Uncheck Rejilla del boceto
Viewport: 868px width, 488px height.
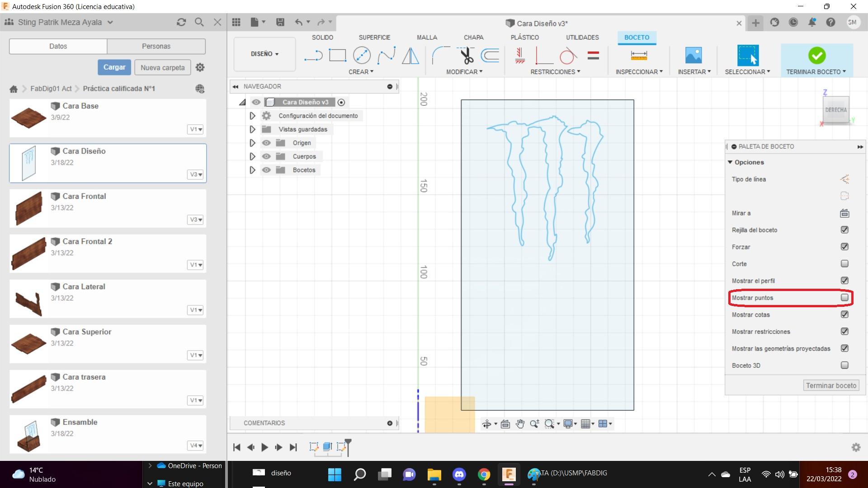844,230
